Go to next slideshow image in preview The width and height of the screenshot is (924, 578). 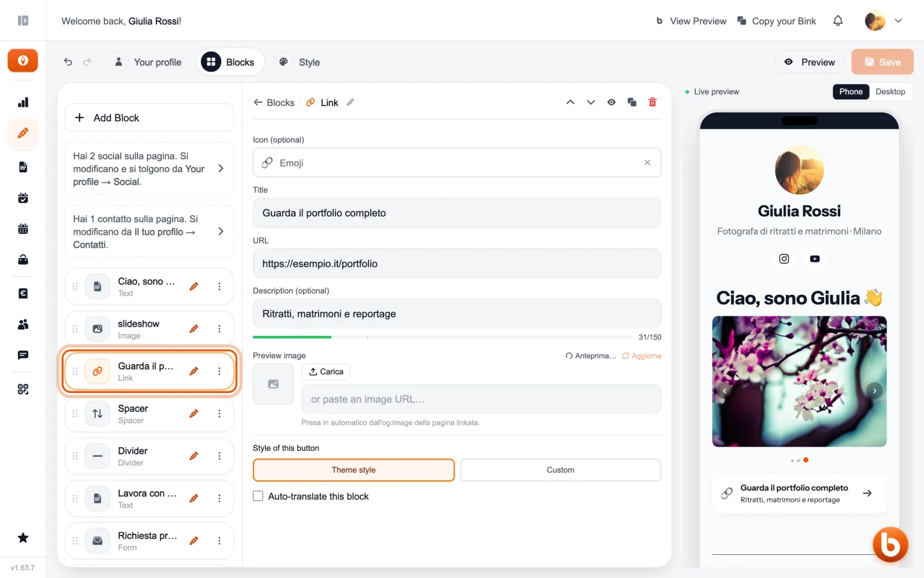pos(874,391)
